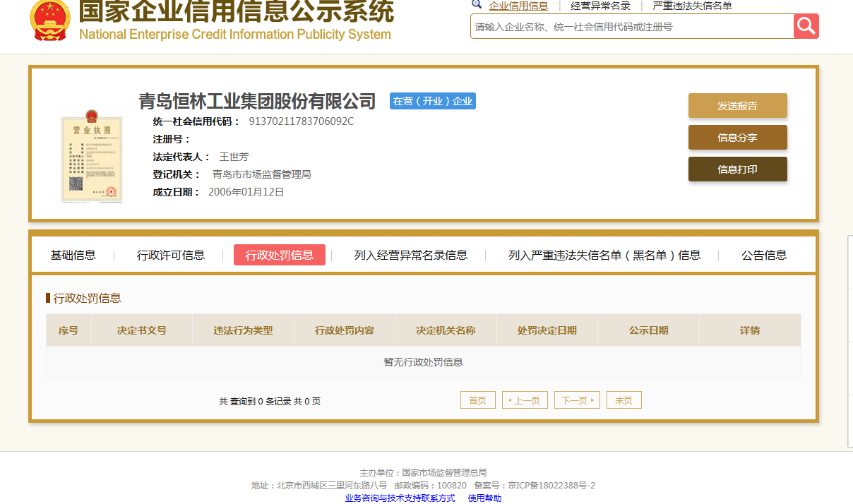This screenshot has width=853, height=504.
Task: Select the 行政处罚信息 tab
Action: pyautogui.click(x=280, y=255)
